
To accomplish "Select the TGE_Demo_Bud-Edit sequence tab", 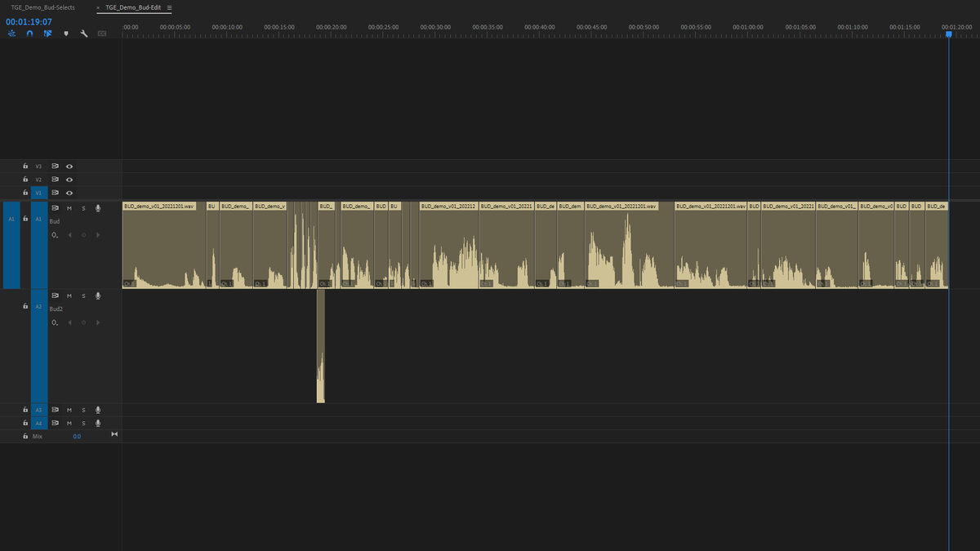I will (x=133, y=7).
